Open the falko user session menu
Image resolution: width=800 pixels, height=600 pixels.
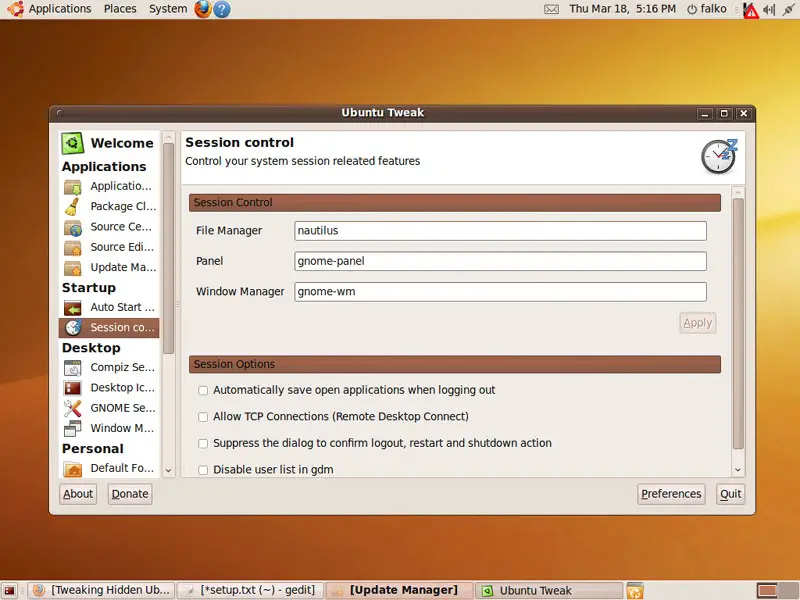(x=707, y=9)
